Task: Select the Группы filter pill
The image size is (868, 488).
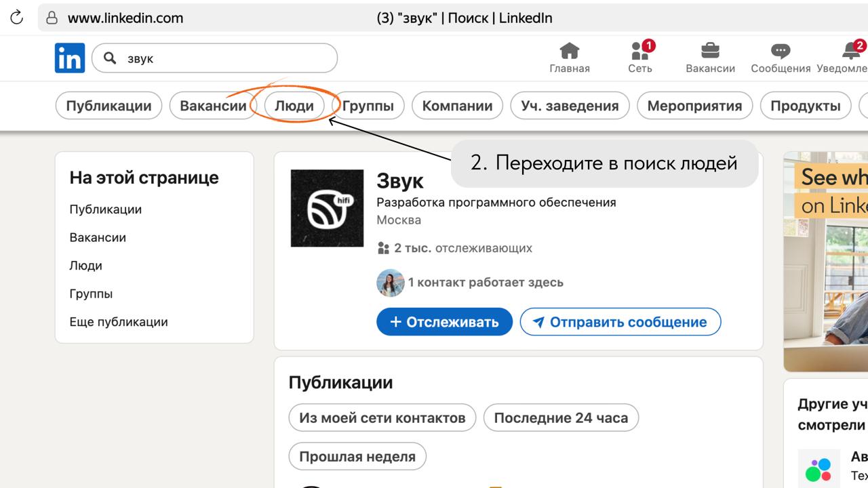Action: (368, 106)
